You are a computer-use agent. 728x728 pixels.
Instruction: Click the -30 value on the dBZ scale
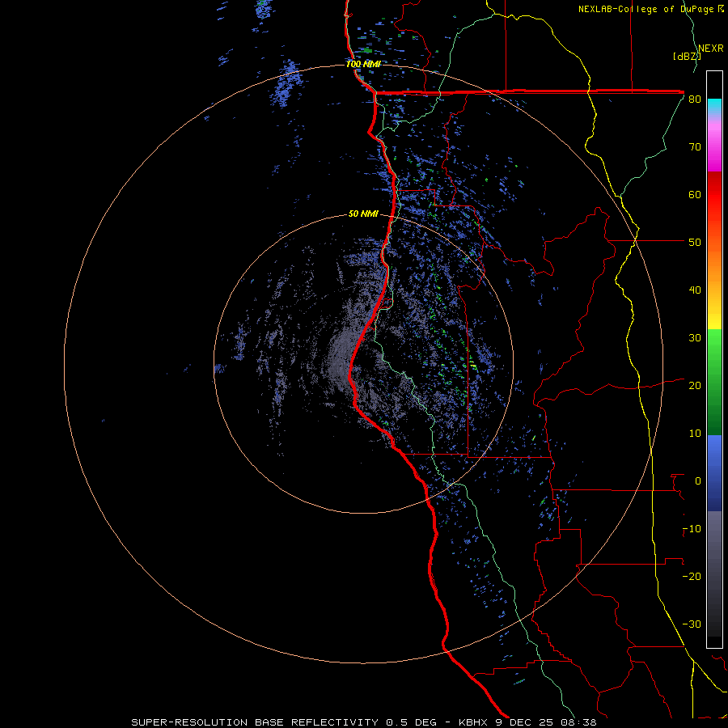tap(692, 624)
